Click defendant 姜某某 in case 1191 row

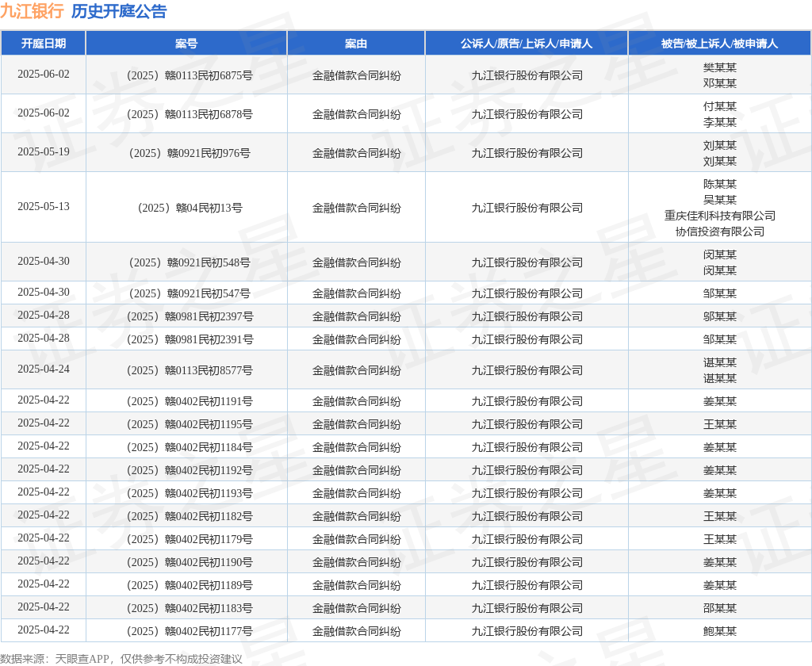point(720,401)
